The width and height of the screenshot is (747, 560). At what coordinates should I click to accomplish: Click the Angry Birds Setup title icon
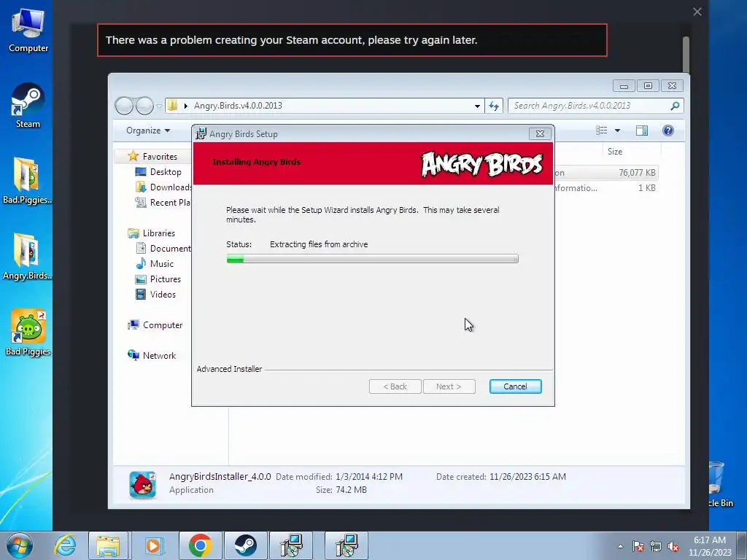tap(201, 134)
